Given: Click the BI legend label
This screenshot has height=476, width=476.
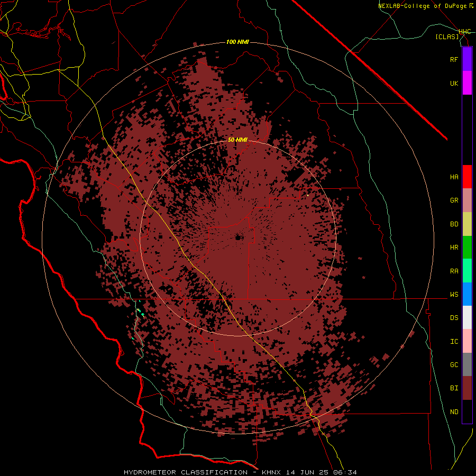Looking at the screenshot, I should pos(454,388).
